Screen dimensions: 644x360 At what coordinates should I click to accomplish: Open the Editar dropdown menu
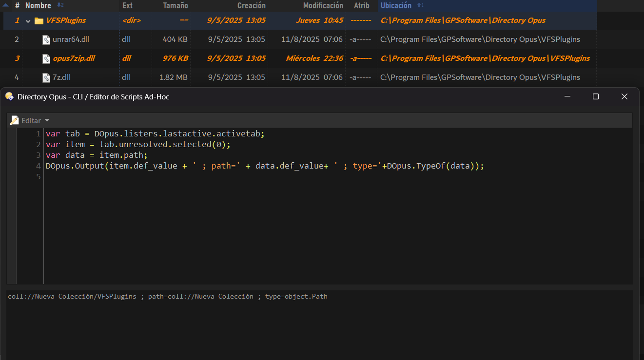(x=47, y=120)
